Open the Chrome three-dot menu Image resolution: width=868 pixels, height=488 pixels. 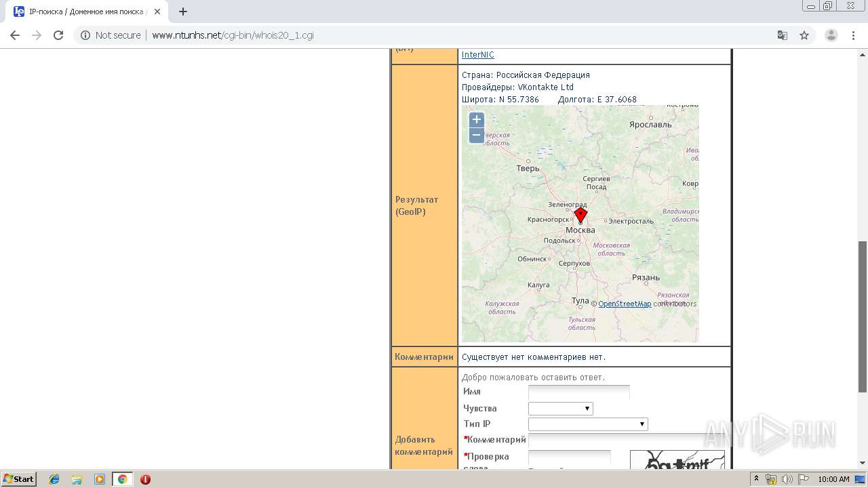[x=853, y=35]
